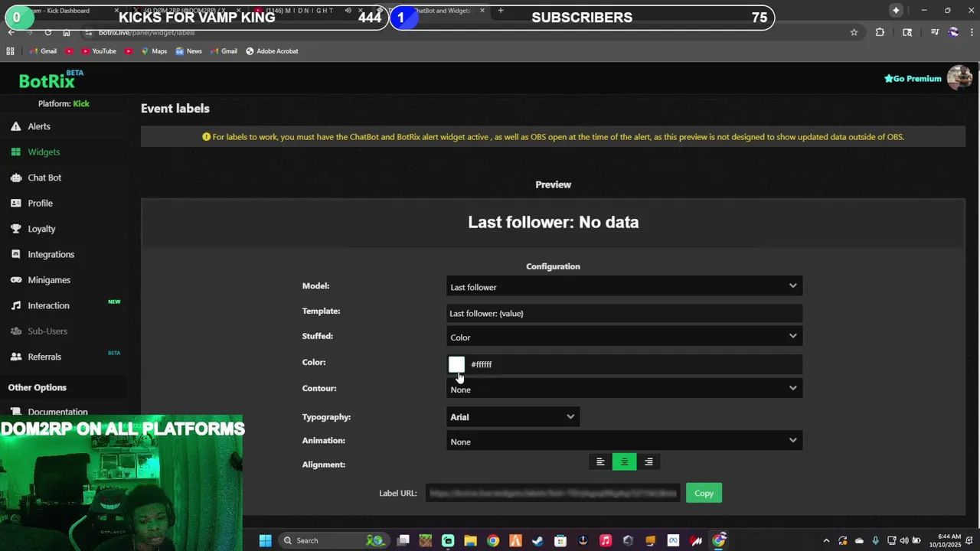This screenshot has width=980, height=551.
Task: Click the Event labels heading
Action: point(175,109)
